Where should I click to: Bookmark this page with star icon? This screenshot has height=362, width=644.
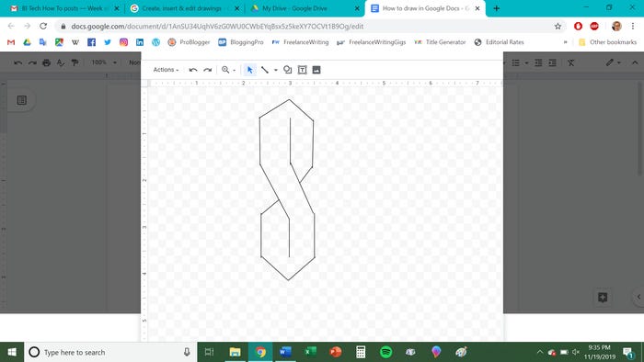coord(558,27)
